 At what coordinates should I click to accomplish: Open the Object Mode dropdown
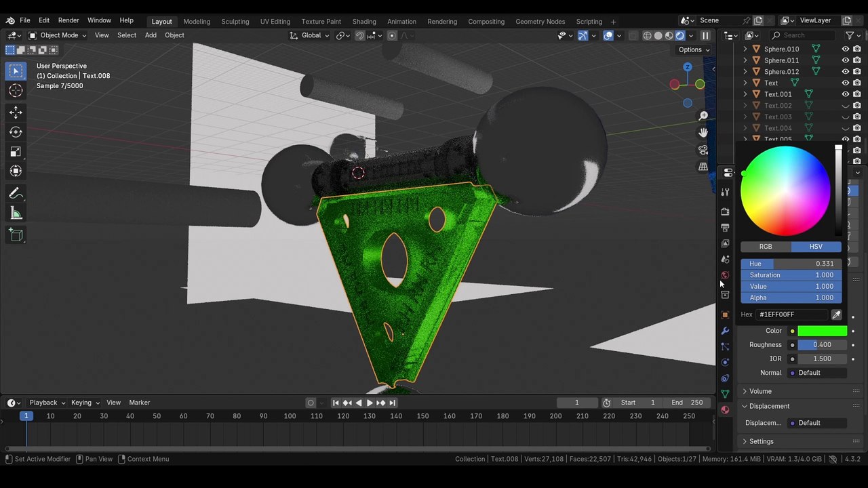coord(58,35)
